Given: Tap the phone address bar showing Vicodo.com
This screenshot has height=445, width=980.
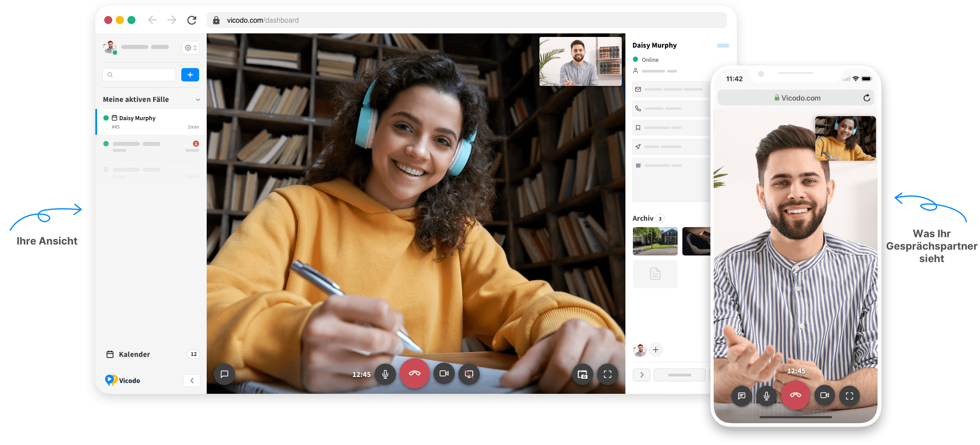Looking at the screenshot, I should (x=796, y=98).
